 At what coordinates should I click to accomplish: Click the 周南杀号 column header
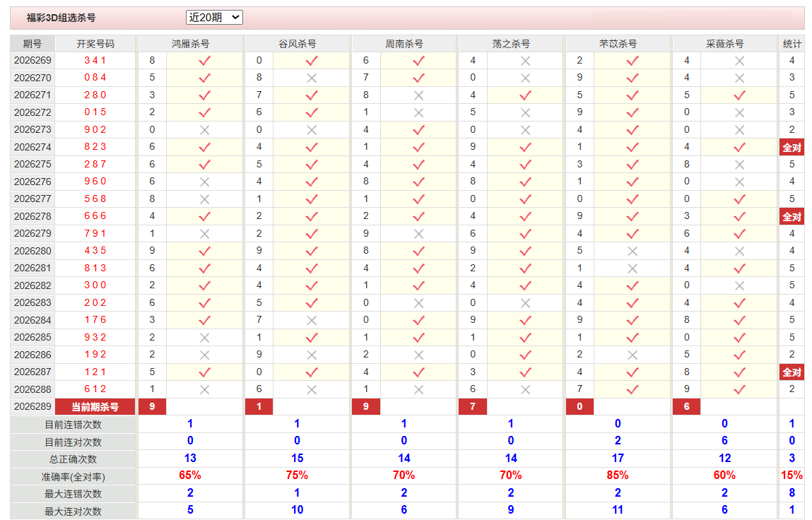coord(404,44)
